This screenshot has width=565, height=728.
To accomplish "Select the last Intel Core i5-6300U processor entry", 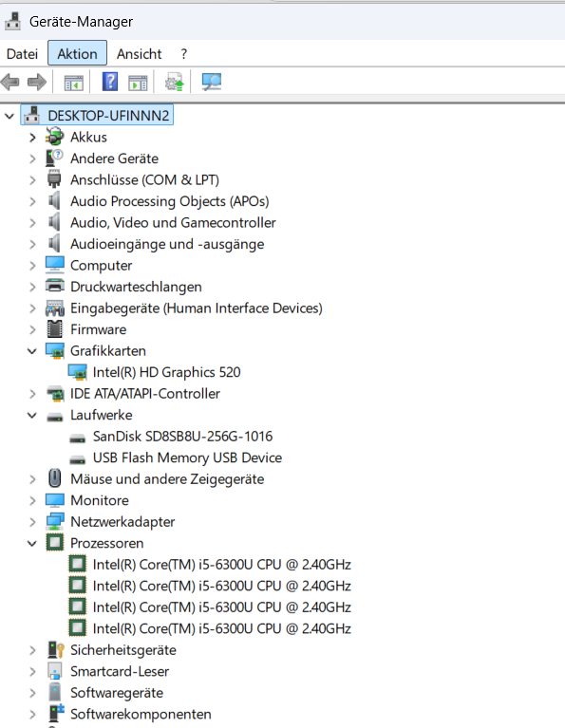I will tap(221, 628).
